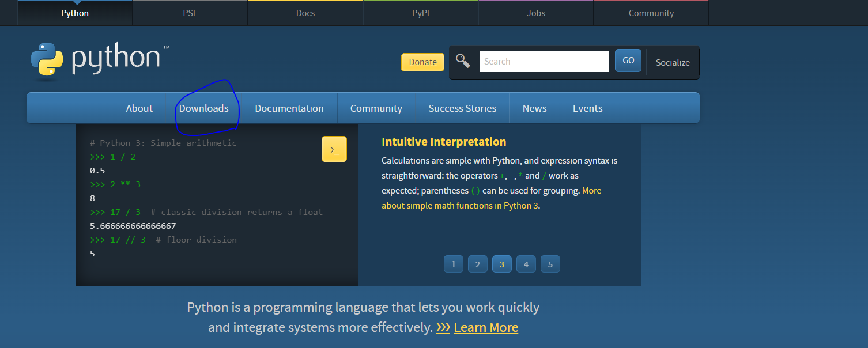Screen dimensions: 868x348
Task: Show slide 2 of the code carousel
Action: 478,264
